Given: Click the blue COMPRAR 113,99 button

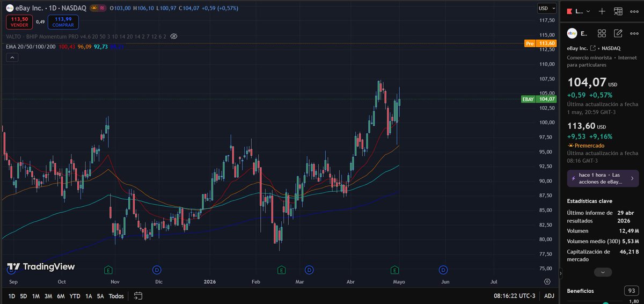Looking at the screenshot, I should [x=63, y=22].
